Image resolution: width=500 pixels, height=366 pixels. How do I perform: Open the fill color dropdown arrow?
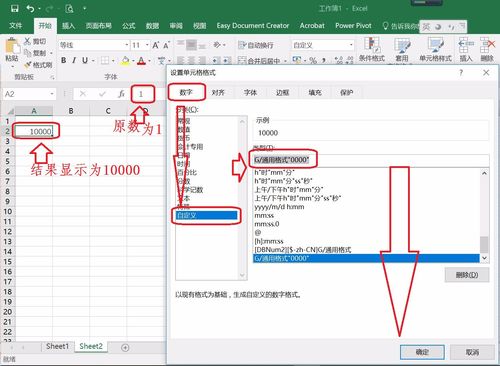point(133,61)
